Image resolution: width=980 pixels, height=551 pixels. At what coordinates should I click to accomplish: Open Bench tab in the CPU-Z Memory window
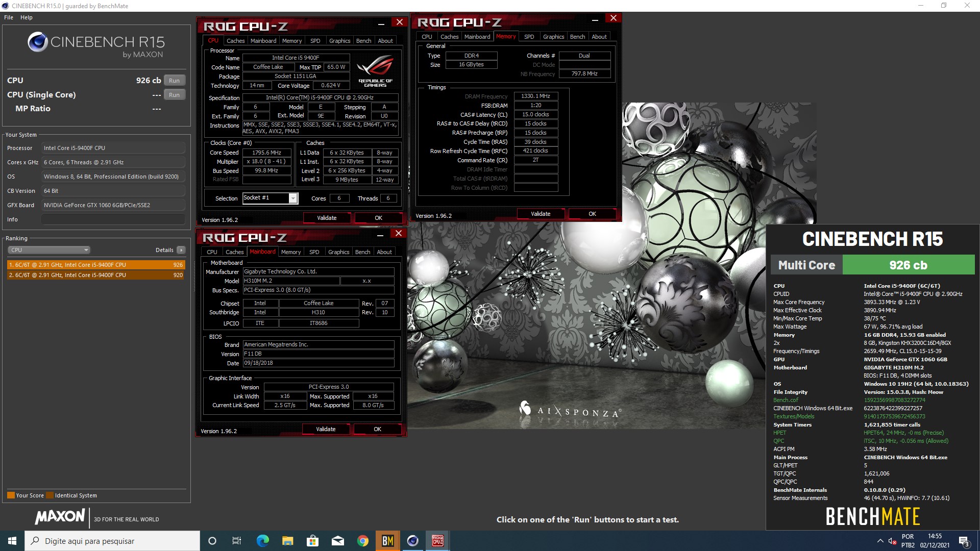[x=578, y=37]
